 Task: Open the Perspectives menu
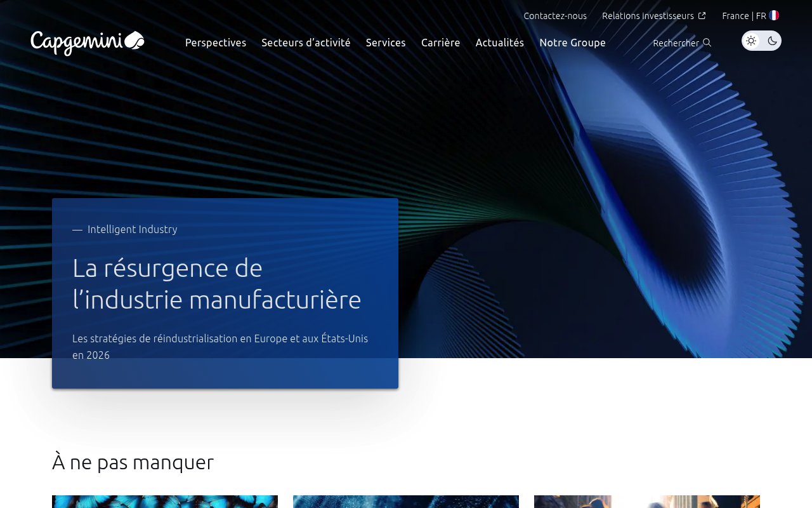216,43
